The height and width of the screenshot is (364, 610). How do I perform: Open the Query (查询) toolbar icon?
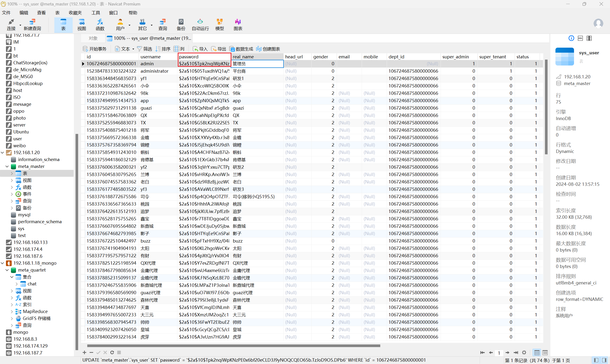click(x=163, y=25)
